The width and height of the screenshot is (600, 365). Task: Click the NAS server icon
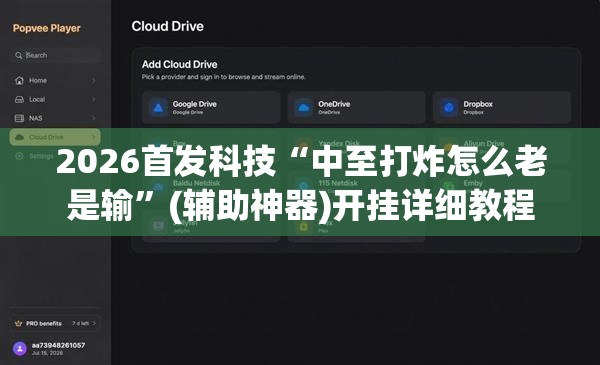pyautogui.click(x=19, y=118)
